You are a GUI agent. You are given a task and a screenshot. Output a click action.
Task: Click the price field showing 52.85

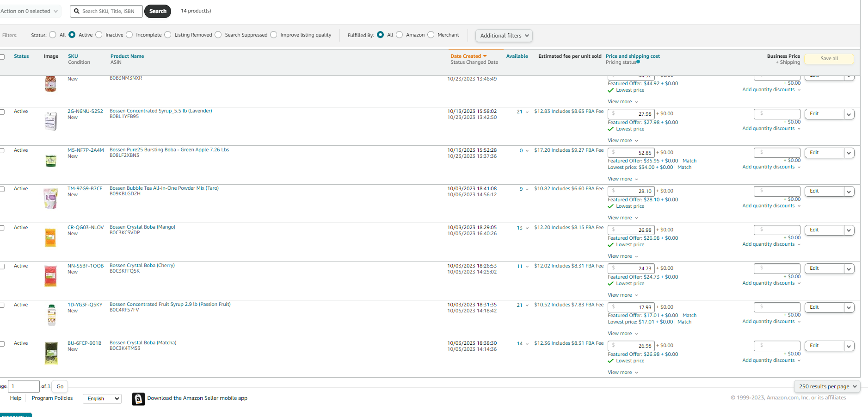pyautogui.click(x=631, y=153)
